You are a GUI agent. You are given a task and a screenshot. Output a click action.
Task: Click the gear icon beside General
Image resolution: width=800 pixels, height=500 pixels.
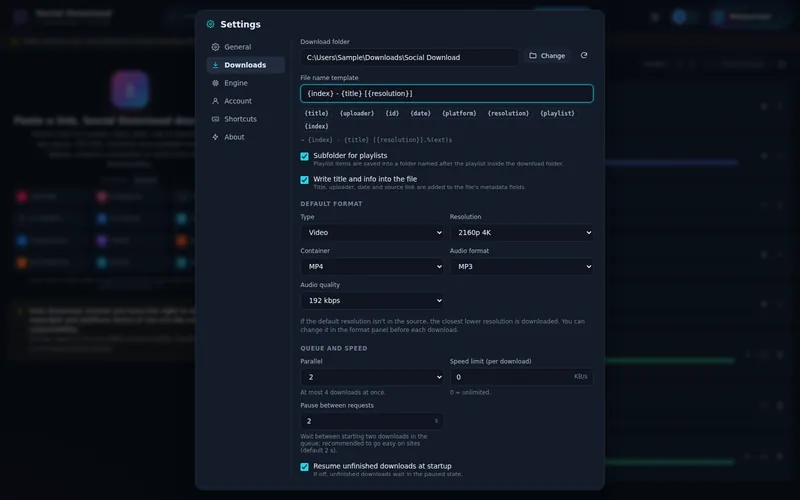(x=215, y=47)
